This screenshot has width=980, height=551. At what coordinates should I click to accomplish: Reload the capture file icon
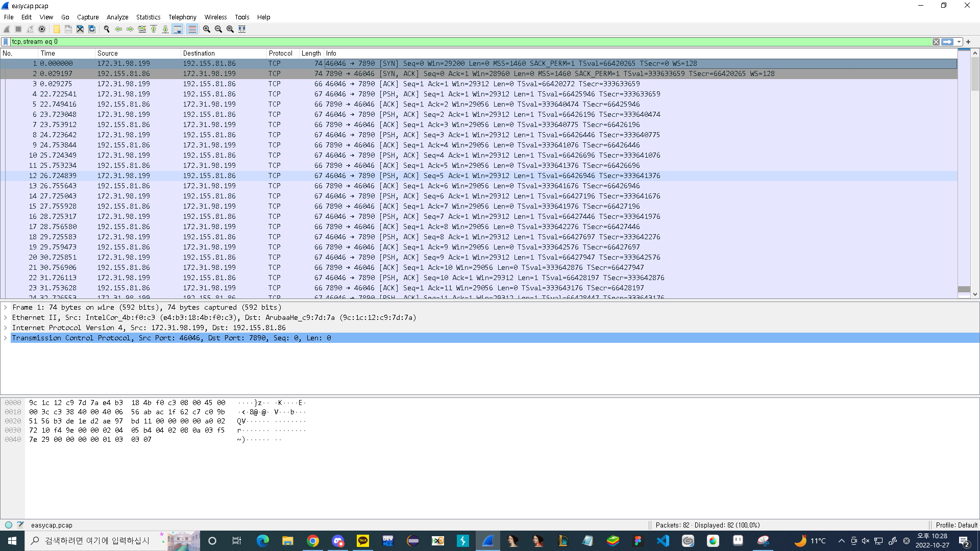[92, 29]
